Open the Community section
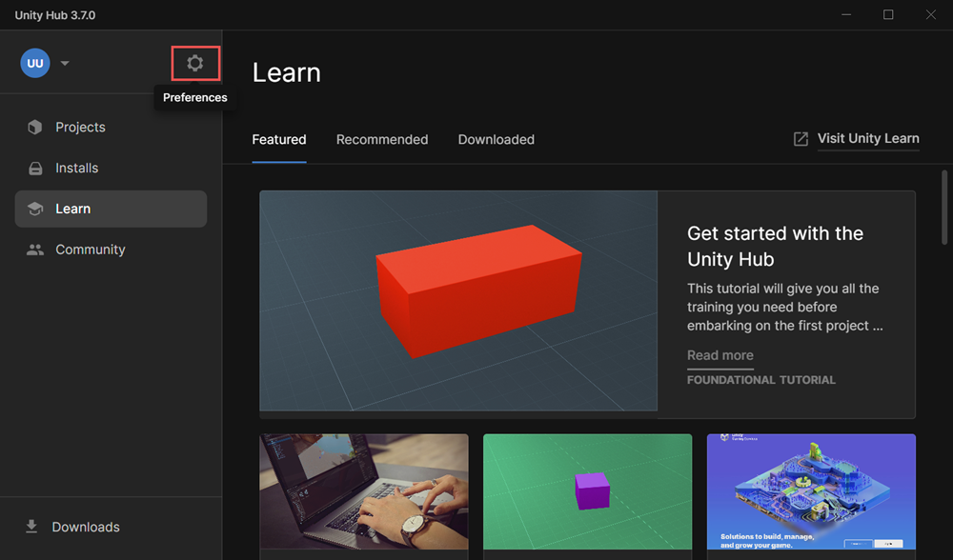This screenshot has height=560, width=953. click(111, 250)
